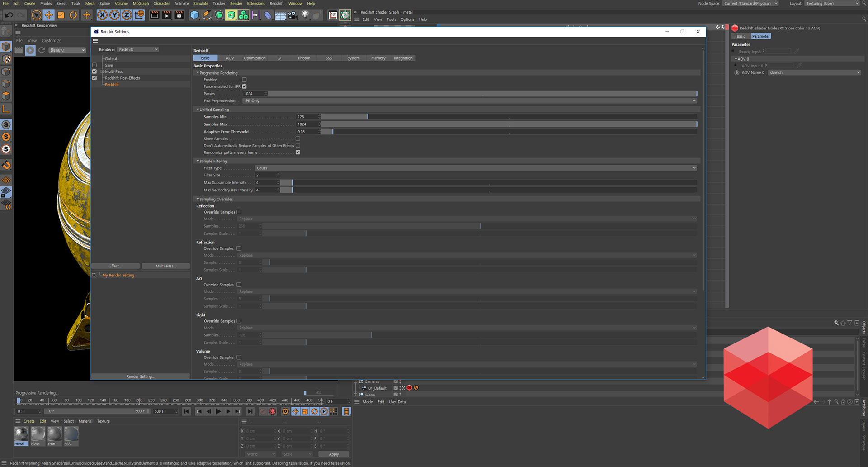Click the Multi-Pass... button

coord(165,266)
